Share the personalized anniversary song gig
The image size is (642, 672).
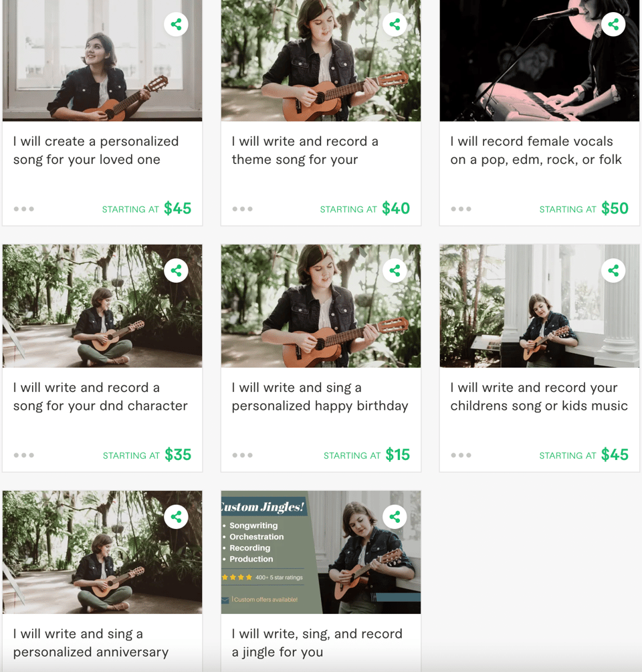176,517
